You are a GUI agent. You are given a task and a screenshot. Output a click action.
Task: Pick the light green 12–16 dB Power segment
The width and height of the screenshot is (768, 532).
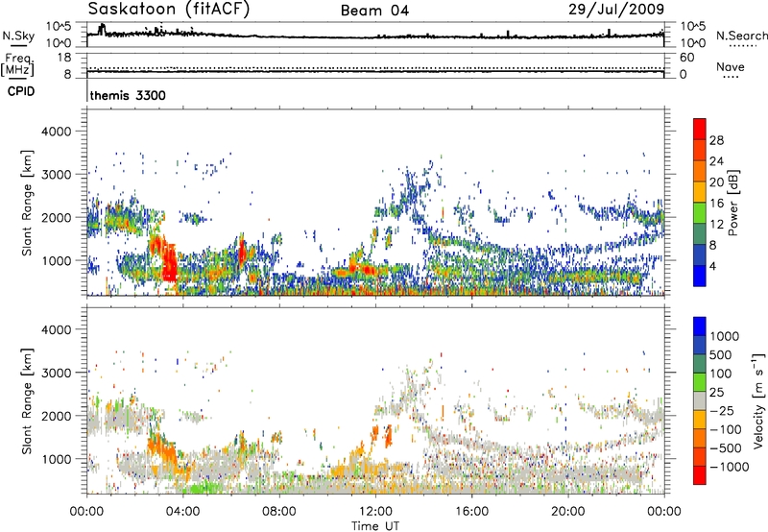(x=700, y=213)
